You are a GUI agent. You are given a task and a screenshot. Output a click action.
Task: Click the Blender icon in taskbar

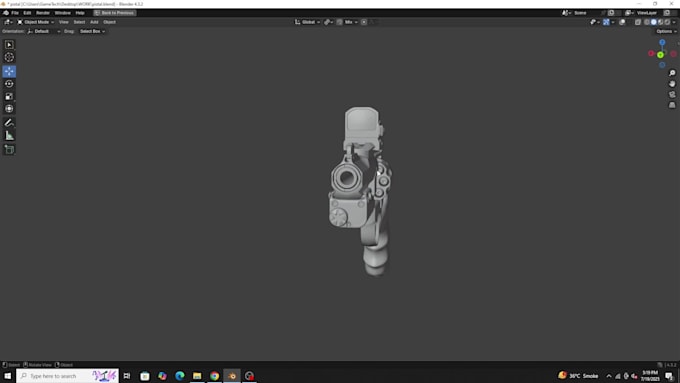point(232,376)
